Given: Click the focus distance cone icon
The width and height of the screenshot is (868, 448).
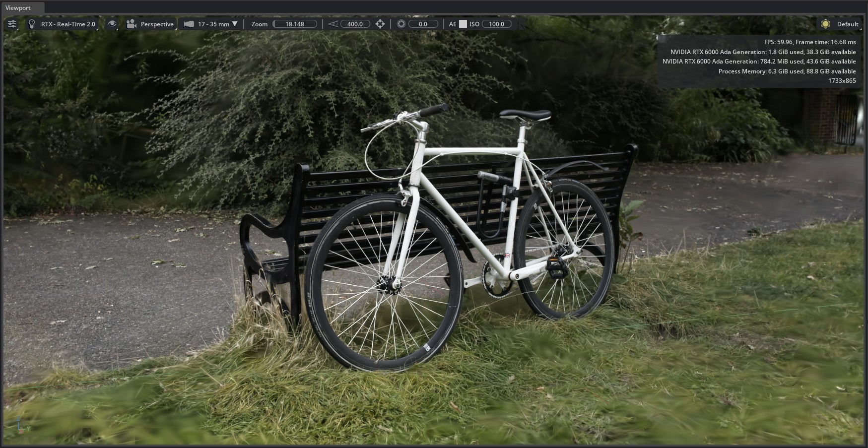Looking at the screenshot, I should click(x=333, y=24).
